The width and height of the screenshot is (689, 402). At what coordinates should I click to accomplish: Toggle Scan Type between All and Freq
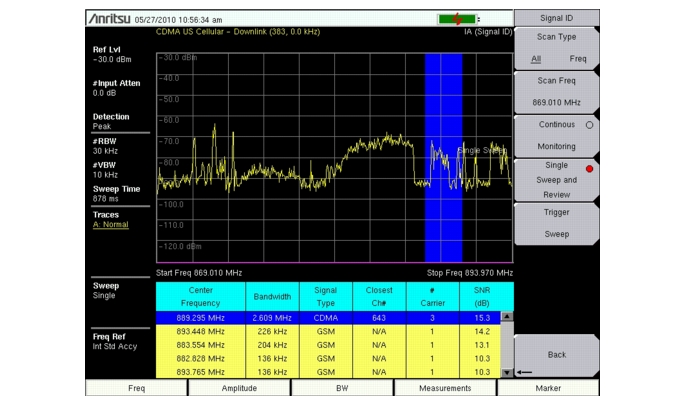tap(557, 49)
